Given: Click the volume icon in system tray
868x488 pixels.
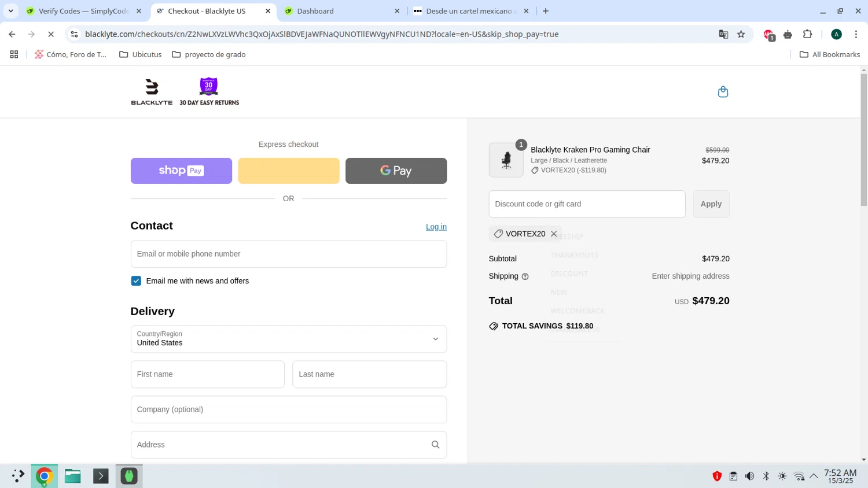Looking at the screenshot, I should click(x=749, y=476).
